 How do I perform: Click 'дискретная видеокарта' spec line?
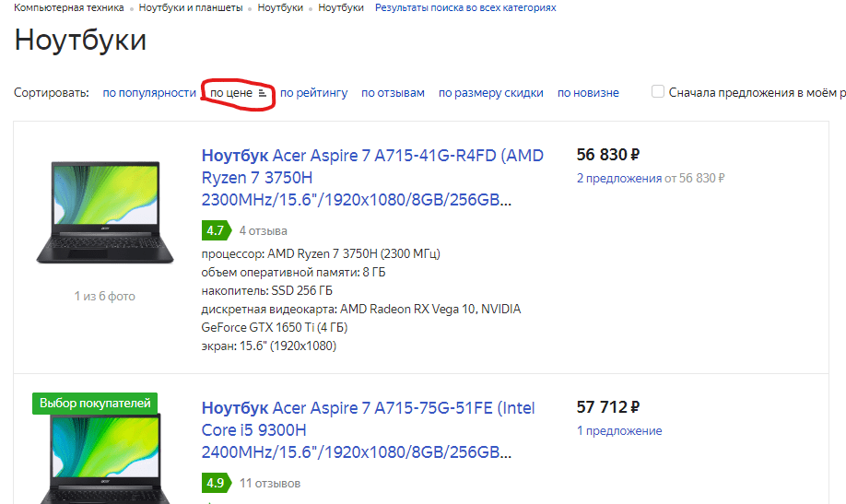point(361,319)
